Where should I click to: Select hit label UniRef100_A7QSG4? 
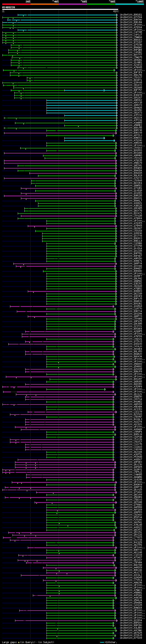point(131,27)
